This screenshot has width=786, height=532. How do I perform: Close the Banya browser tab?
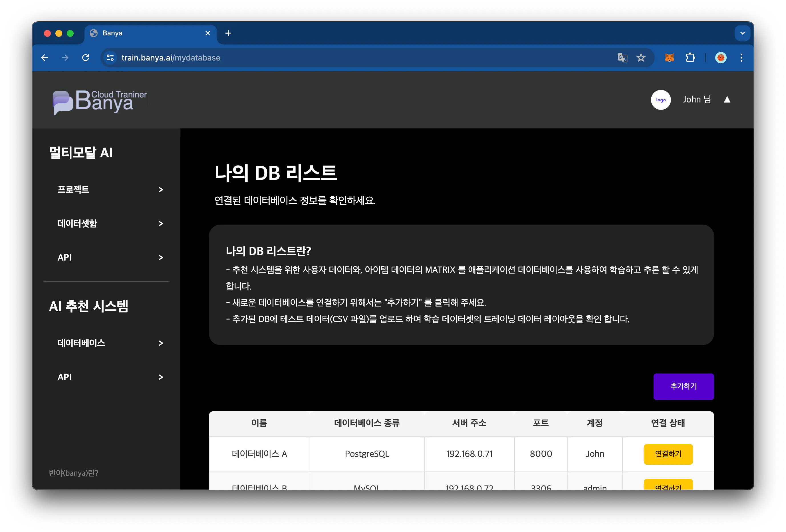click(x=208, y=33)
